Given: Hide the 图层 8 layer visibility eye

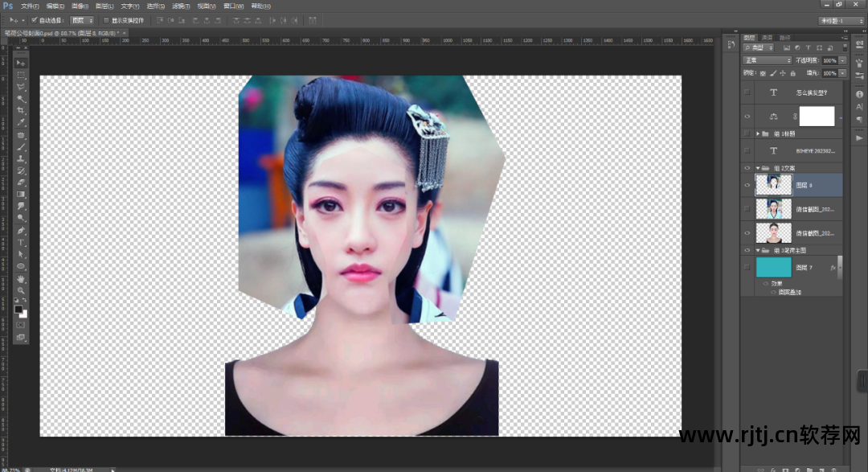Looking at the screenshot, I should click(x=747, y=185).
